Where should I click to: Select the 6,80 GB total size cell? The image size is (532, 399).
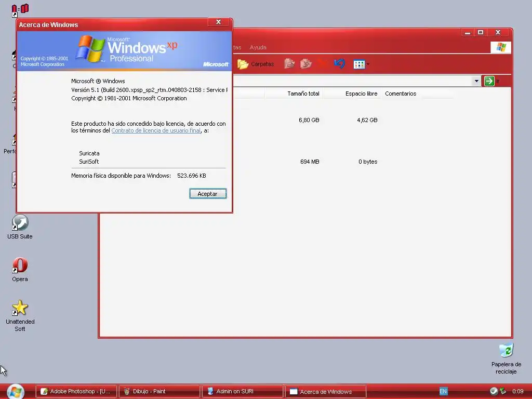tap(309, 120)
